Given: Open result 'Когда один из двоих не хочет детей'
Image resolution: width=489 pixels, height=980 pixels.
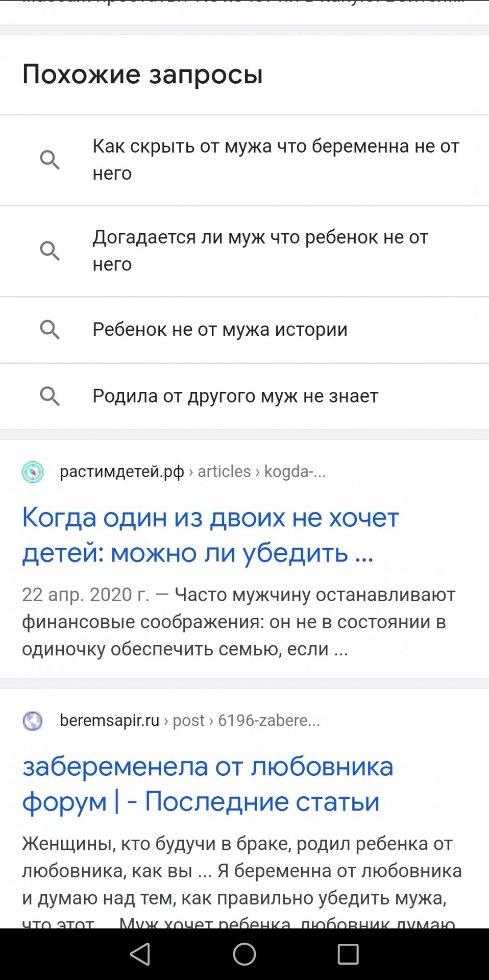Looking at the screenshot, I should (210, 535).
